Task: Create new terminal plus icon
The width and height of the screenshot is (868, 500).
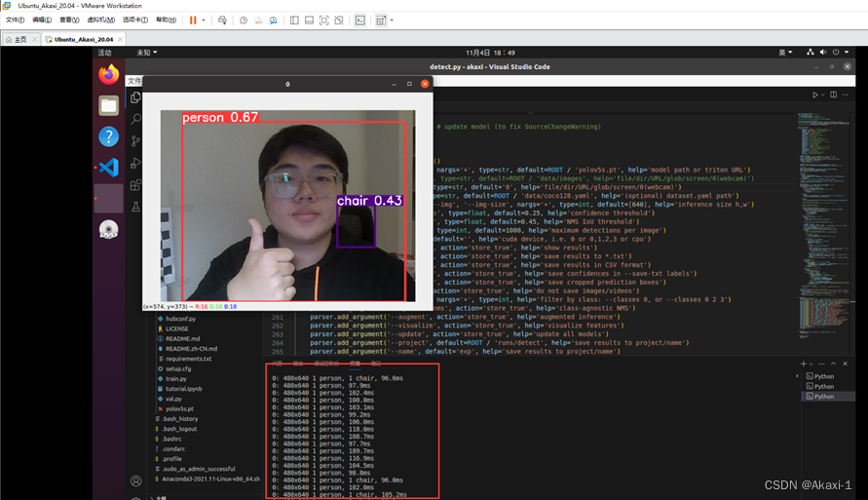Action: coord(804,364)
